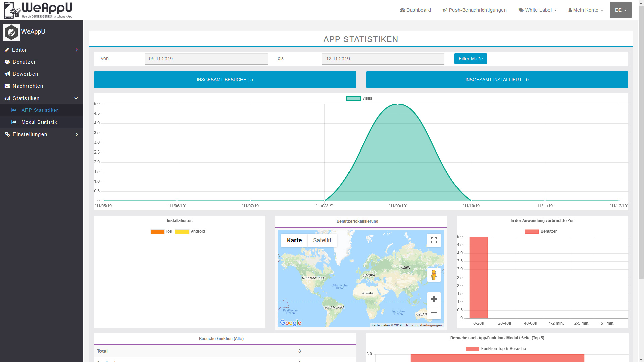Select the Street View pegman icon
644x362 pixels.
434,275
